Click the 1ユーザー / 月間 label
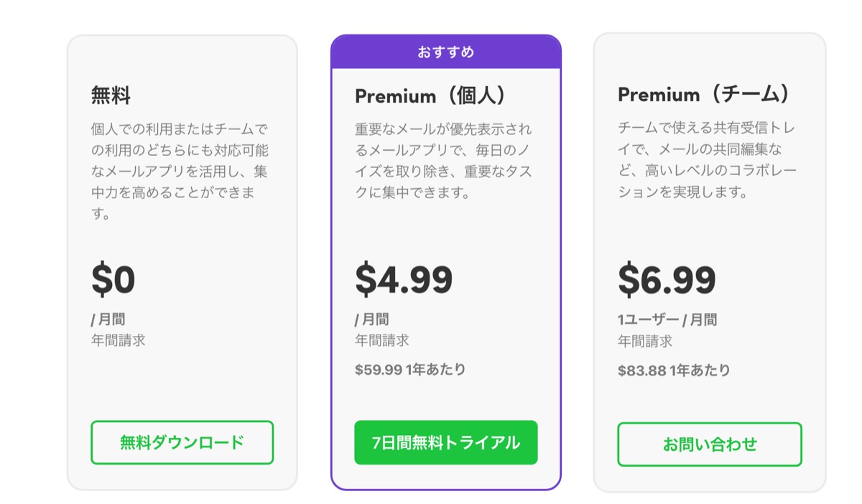The image size is (862, 504). [667, 319]
